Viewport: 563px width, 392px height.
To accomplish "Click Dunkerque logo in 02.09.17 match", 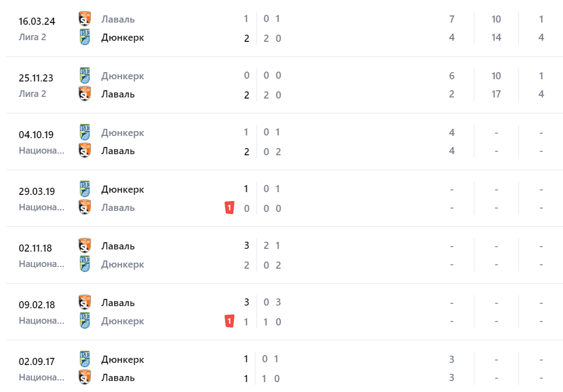I will pos(85,360).
